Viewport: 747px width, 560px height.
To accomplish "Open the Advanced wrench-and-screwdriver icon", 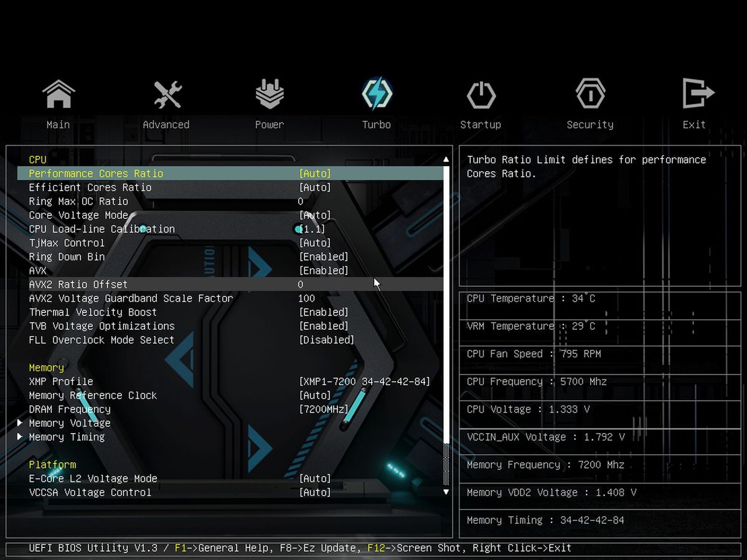I will [x=167, y=95].
